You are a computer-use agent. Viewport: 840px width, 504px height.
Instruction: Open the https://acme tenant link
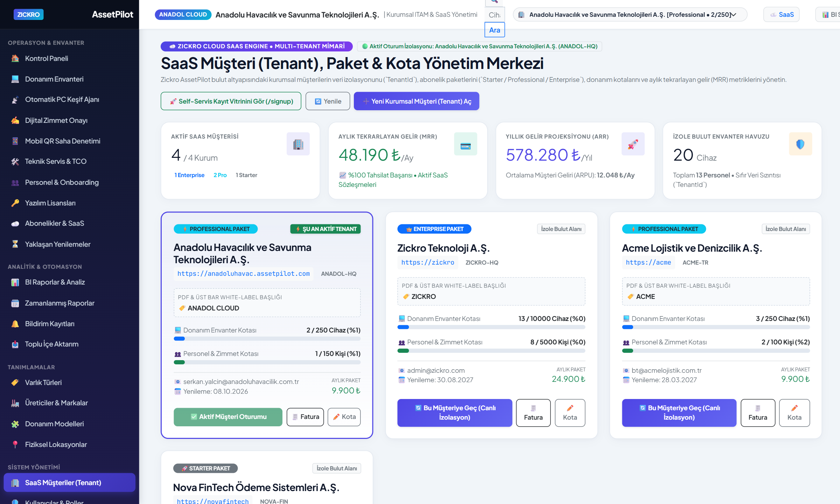point(648,262)
